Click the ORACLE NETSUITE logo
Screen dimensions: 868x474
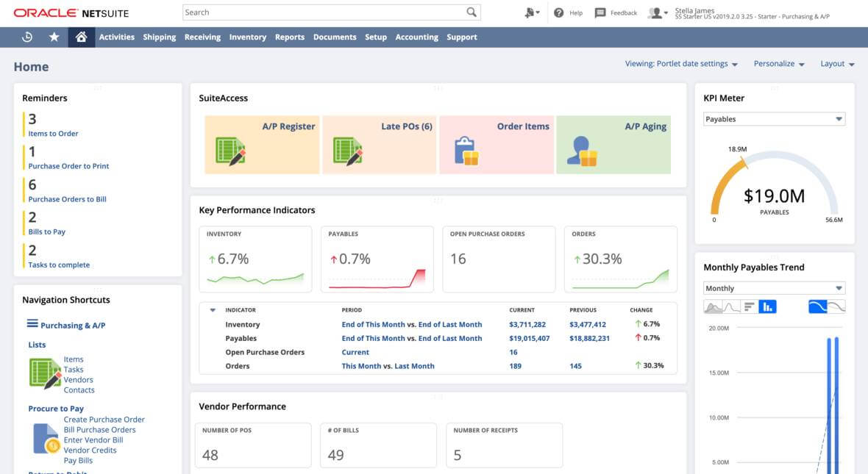click(71, 12)
